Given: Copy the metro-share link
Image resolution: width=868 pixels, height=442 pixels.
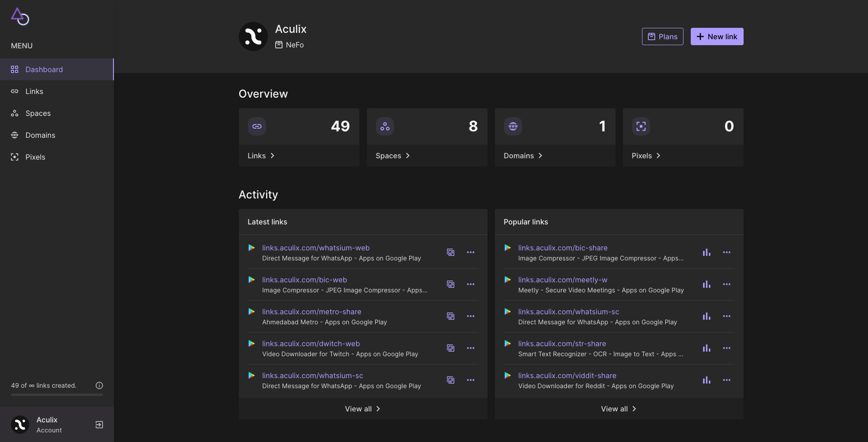Looking at the screenshot, I should pyautogui.click(x=451, y=316).
